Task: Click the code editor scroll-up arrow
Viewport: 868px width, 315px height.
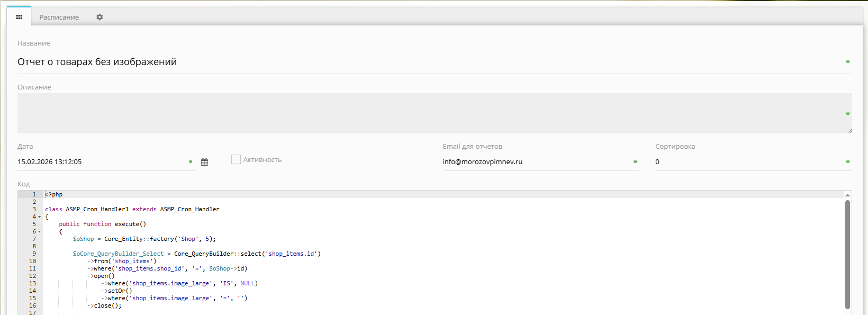Action: [x=847, y=195]
